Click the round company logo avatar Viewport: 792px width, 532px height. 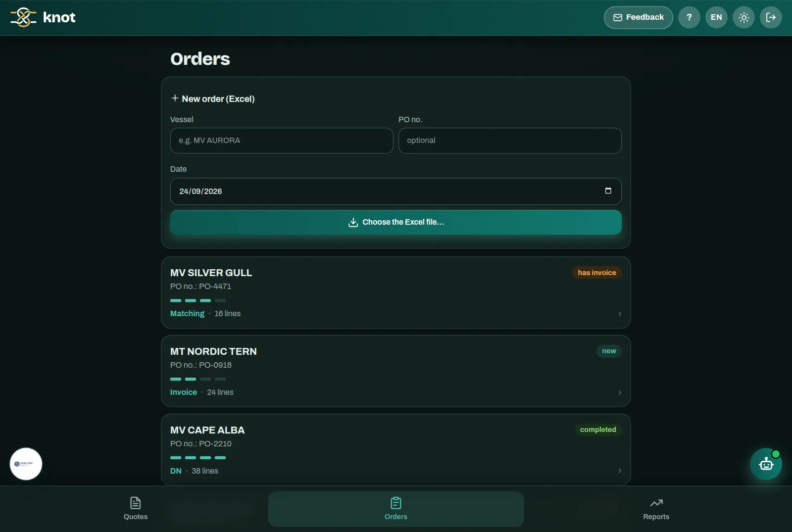pos(26,464)
